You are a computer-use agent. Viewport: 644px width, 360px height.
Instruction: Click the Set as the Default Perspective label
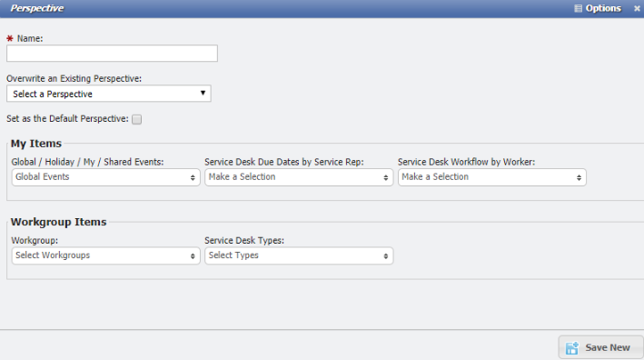[x=67, y=119]
